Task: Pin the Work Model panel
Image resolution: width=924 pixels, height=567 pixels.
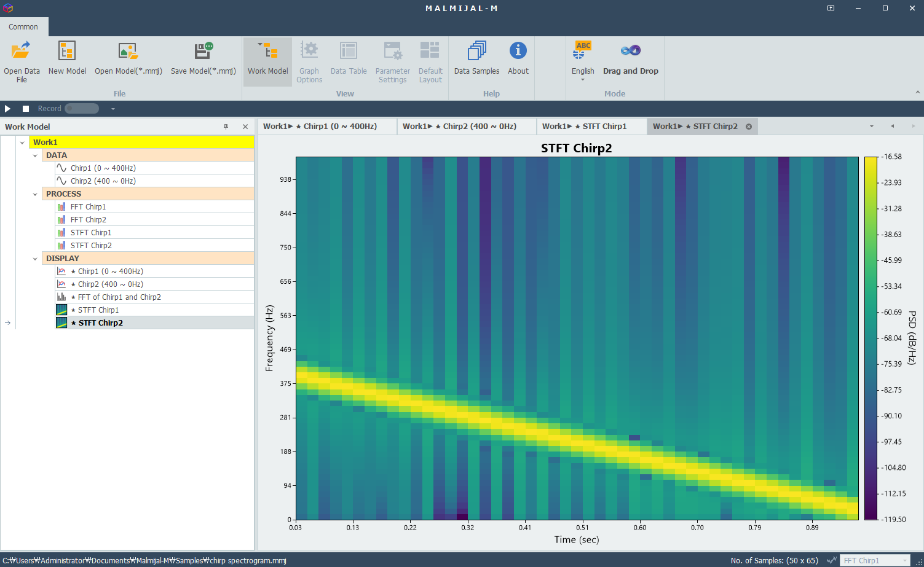Action: pyautogui.click(x=226, y=127)
